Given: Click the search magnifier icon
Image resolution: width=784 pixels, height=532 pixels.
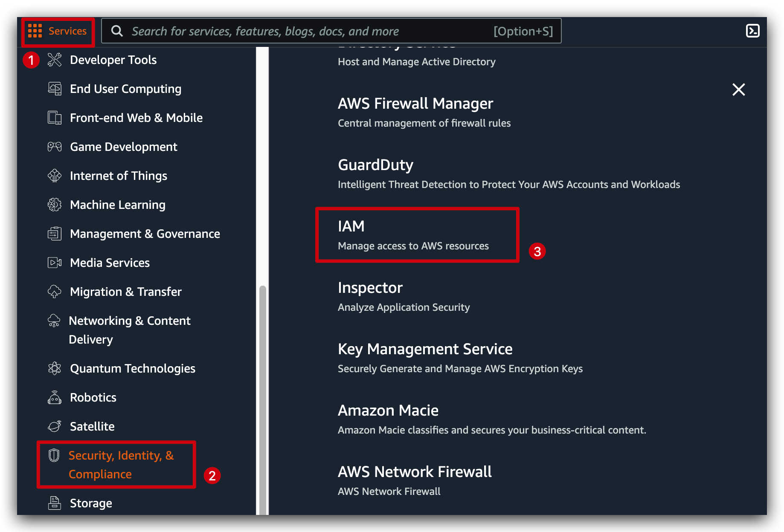Looking at the screenshot, I should click(x=117, y=31).
